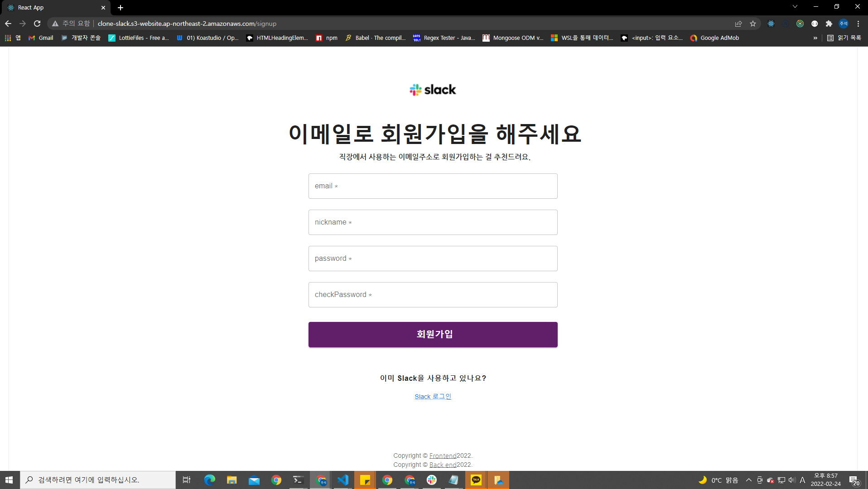Screen dimensions: 868x489
Task: Go back with browser back arrow
Action: [x=8, y=24]
